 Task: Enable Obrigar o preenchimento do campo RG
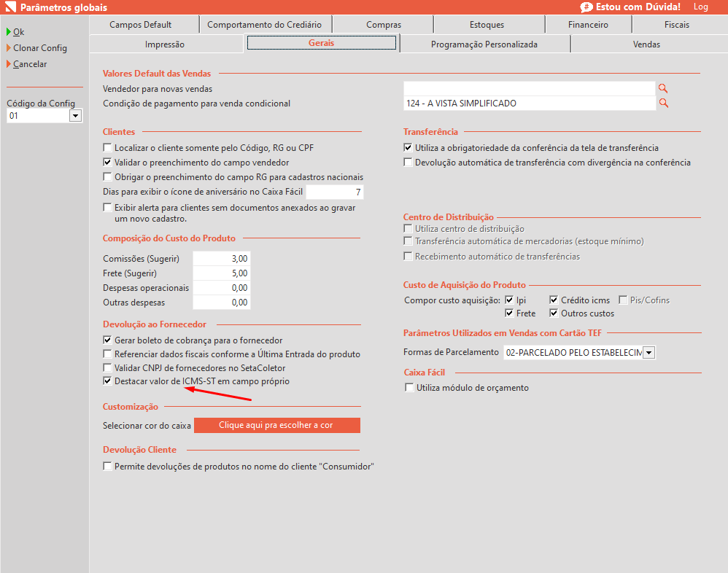click(107, 176)
